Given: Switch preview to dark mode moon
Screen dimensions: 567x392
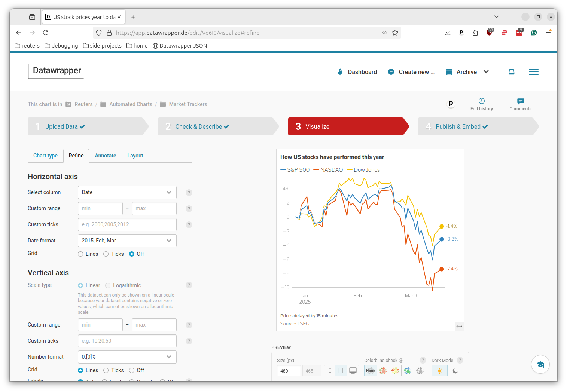Looking at the screenshot, I should pos(455,371).
